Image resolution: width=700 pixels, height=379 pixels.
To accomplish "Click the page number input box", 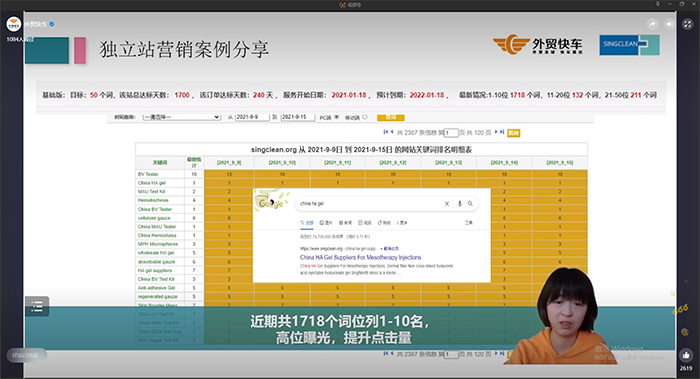I will [451, 133].
